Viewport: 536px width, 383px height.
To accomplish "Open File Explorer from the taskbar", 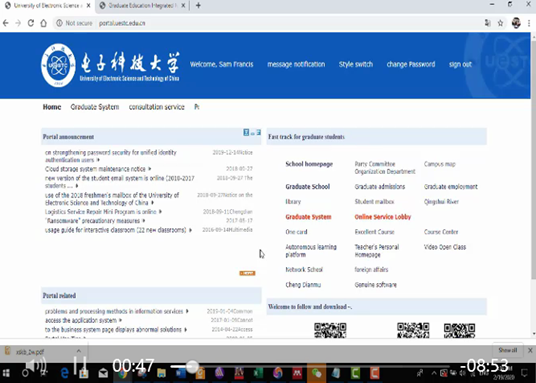I will (161, 373).
